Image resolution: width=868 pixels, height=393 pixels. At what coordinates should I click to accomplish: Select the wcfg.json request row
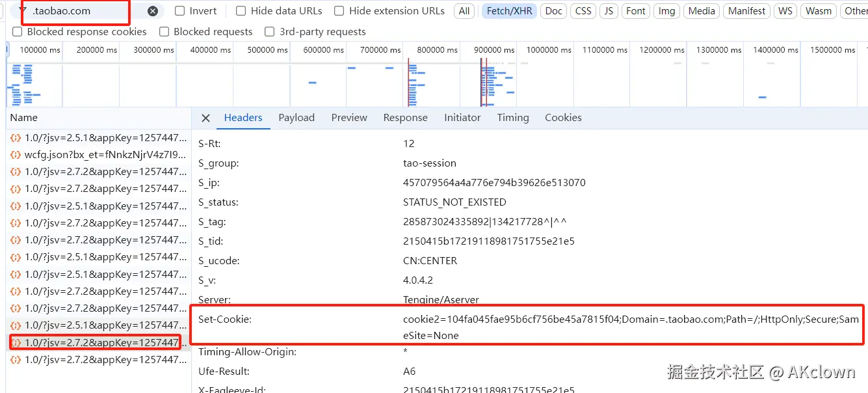(x=99, y=155)
